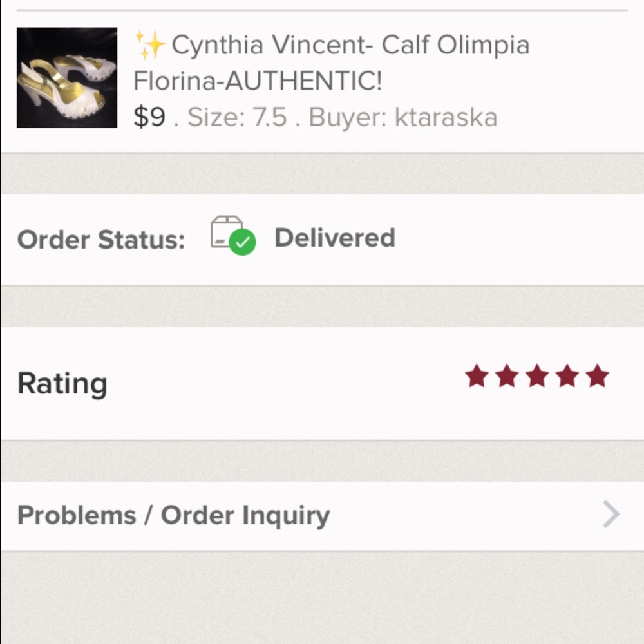Click the $9 price text
The height and width of the screenshot is (644, 644).
(x=149, y=117)
